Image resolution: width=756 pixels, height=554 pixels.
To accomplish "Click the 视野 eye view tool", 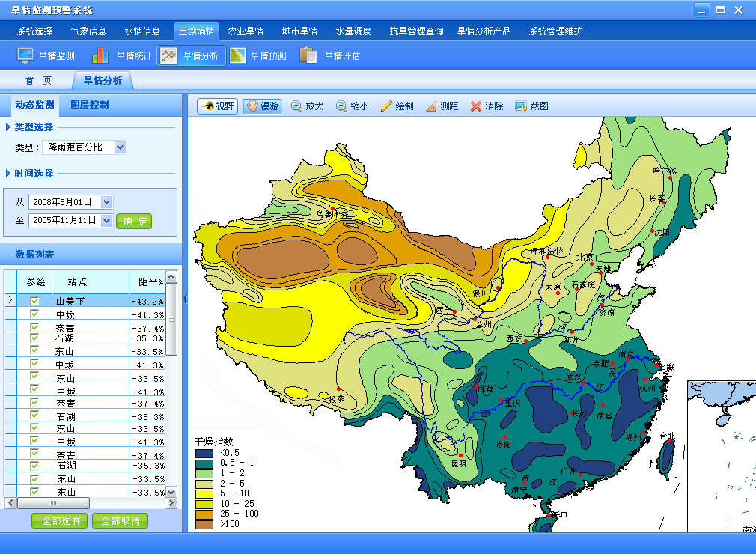I will click(217, 106).
